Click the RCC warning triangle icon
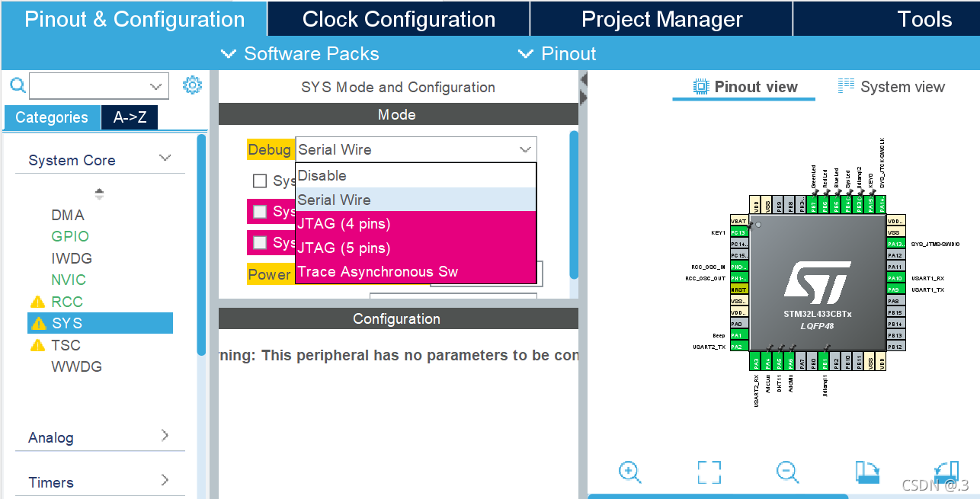Screen dimensions: 980x499 point(38,302)
